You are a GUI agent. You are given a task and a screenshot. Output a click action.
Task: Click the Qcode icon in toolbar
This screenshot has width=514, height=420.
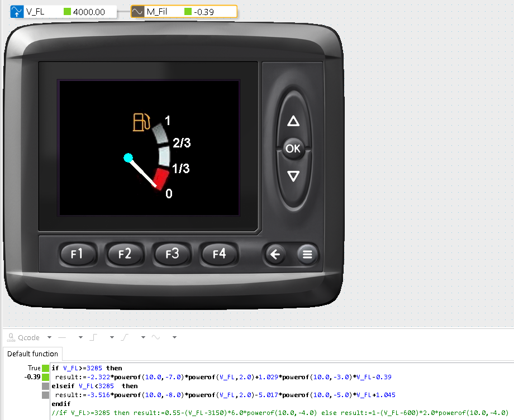11,337
